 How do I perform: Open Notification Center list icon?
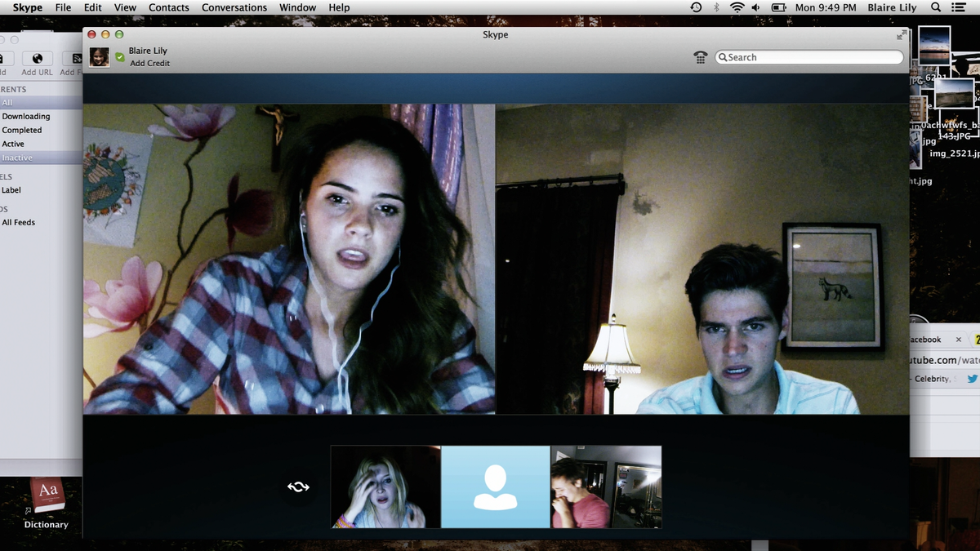tap(959, 7)
